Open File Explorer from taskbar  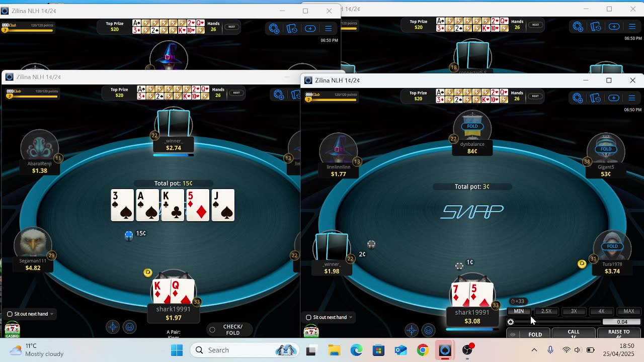[x=334, y=350]
